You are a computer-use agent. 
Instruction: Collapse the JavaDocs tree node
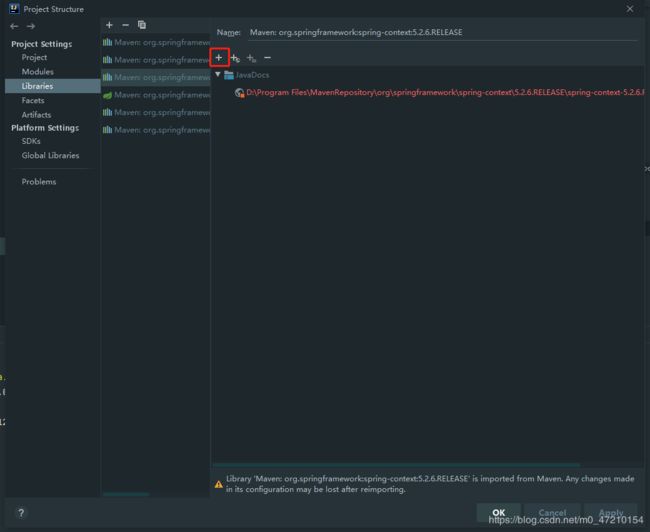(218, 75)
